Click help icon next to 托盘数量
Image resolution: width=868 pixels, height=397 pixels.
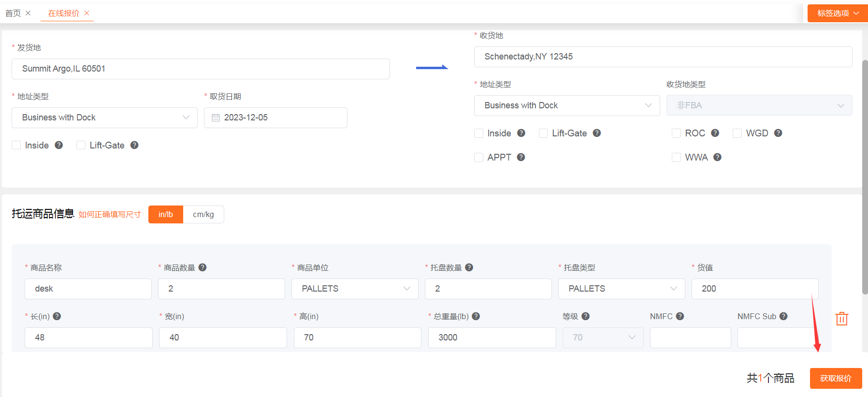469,267
